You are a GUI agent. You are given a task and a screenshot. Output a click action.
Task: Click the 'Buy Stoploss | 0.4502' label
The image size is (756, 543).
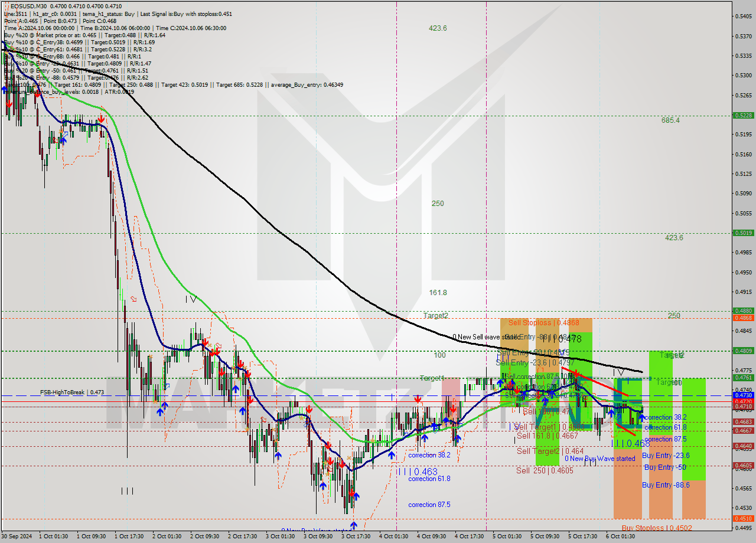click(x=657, y=528)
